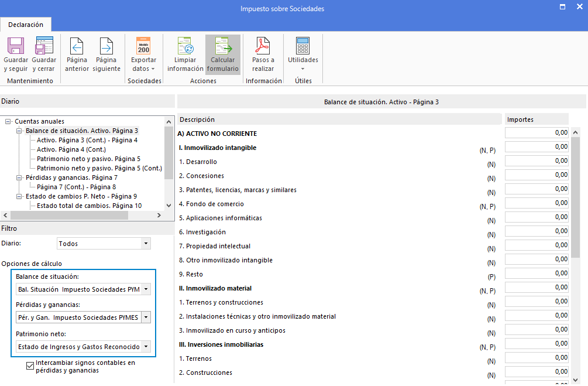Click '2. Instalaciones técnicas y otro inmovilizado material'
588x386 pixels.
coord(257,316)
